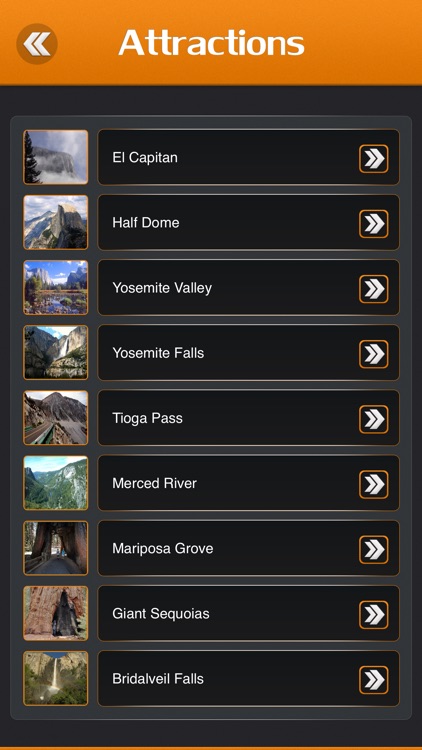Image resolution: width=422 pixels, height=750 pixels.
Task: Click the Merced River forward arrow icon
Action: 374,485
